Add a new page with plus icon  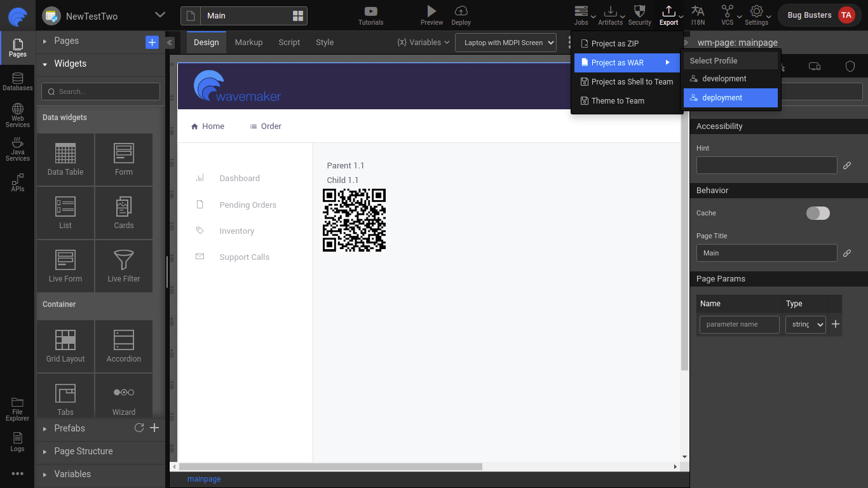tap(152, 42)
